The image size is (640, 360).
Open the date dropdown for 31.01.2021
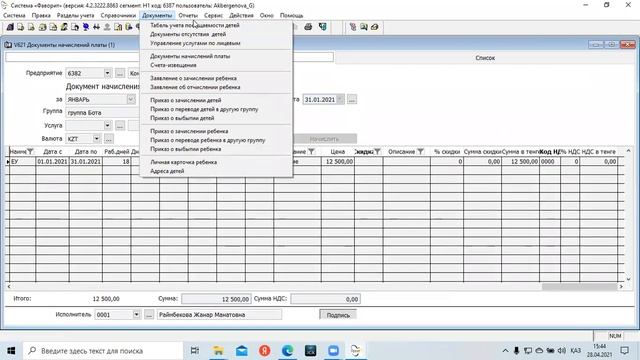pos(340,99)
